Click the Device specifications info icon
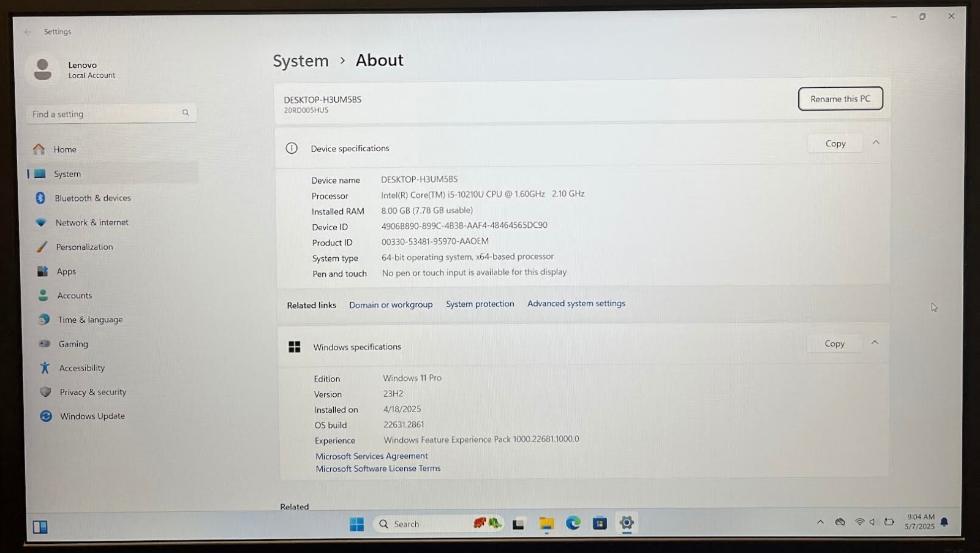This screenshot has width=980, height=553. (x=292, y=148)
